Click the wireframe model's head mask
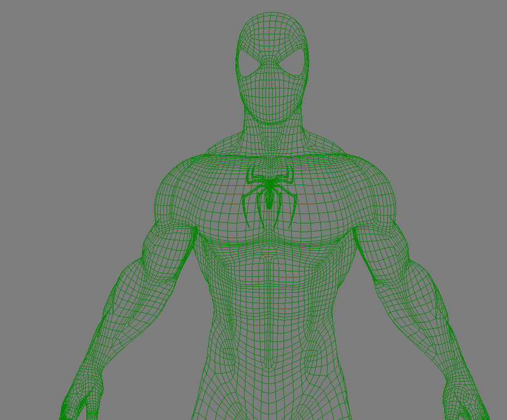This screenshot has height=420, width=507. coord(272,68)
